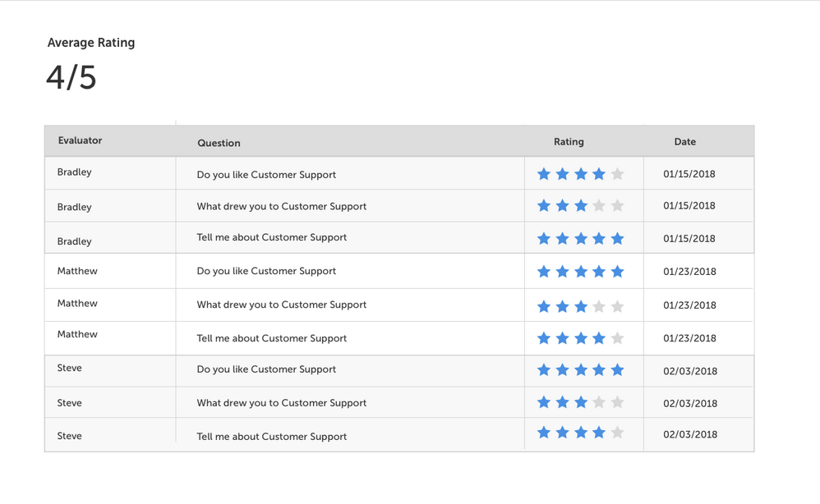Click second star in Steve's 'What drew you' row

click(x=562, y=402)
